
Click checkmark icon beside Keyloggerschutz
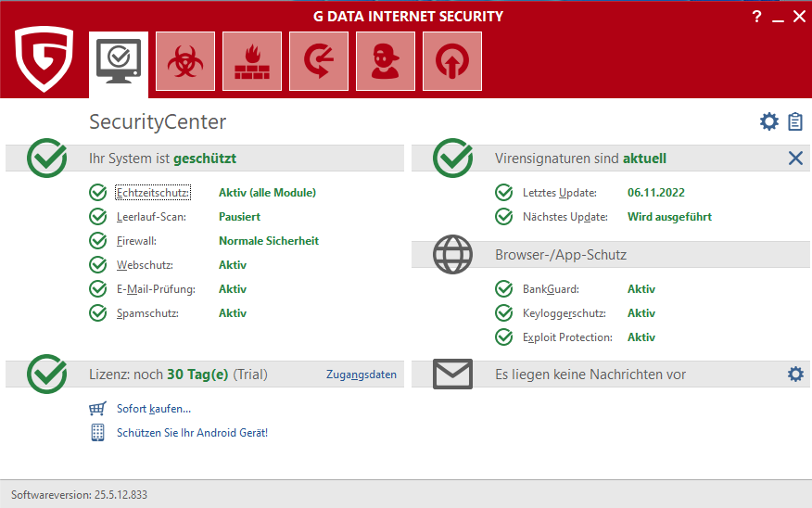[504, 312]
